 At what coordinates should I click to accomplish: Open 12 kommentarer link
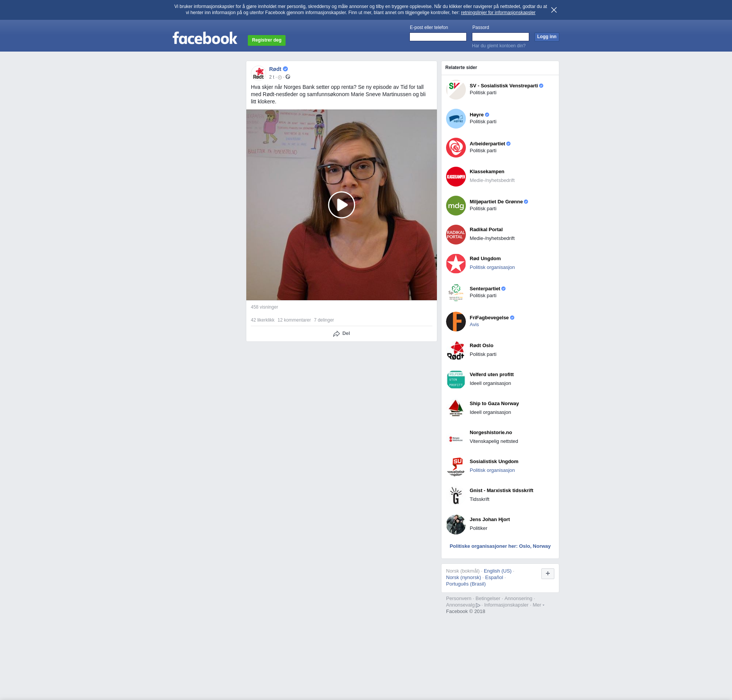294,320
